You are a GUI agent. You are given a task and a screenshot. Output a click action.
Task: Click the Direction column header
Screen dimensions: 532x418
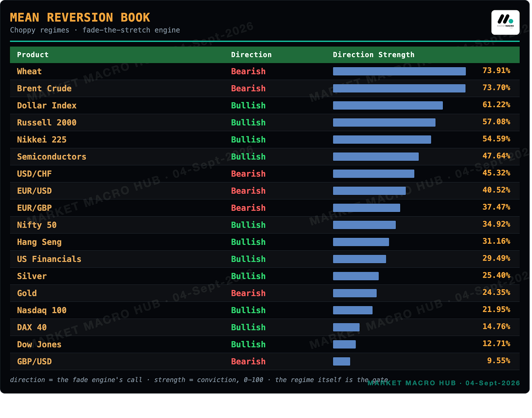click(251, 55)
